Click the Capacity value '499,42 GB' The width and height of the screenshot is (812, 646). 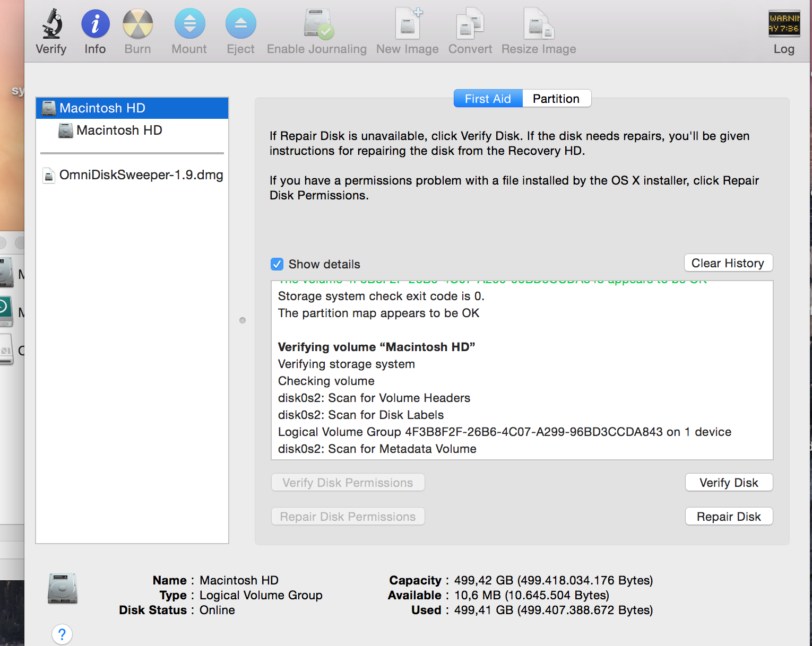coord(484,580)
